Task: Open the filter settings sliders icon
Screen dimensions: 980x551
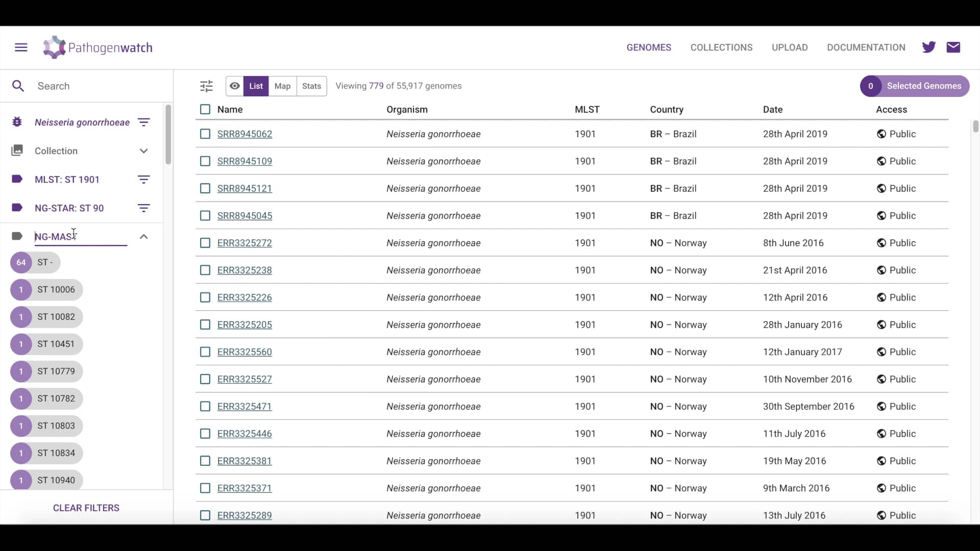Action: click(206, 86)
